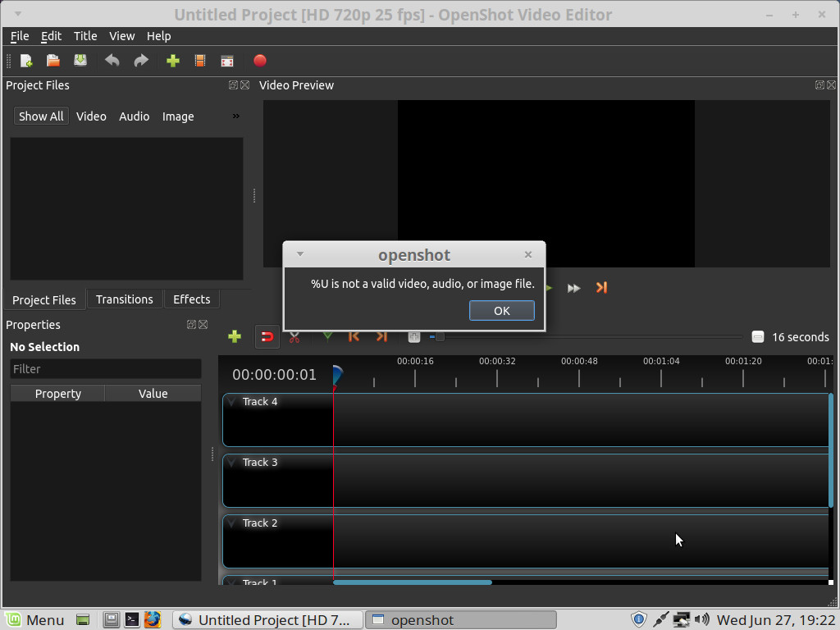This screenshot has height=630, width=840.
Task: Float the Properties panel
Action: [191, 324]
